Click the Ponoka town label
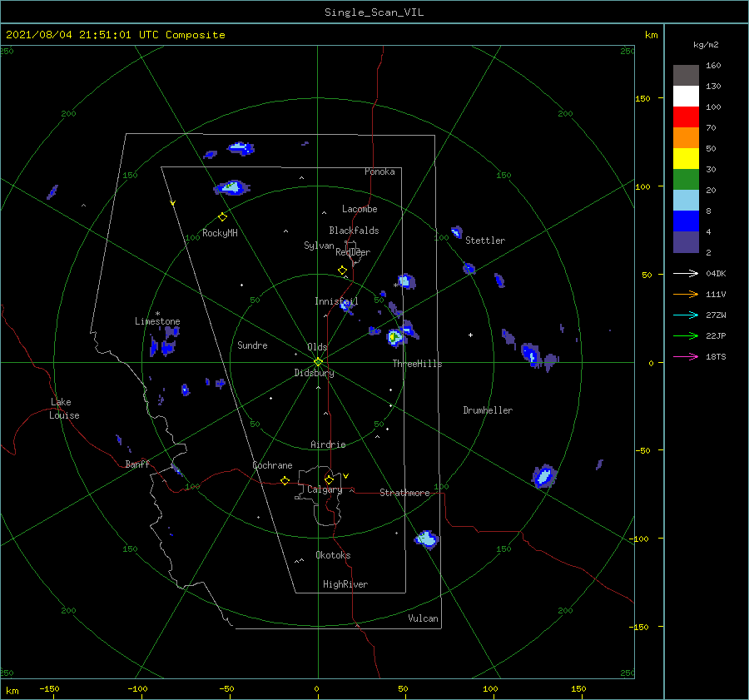 point(379,171)
